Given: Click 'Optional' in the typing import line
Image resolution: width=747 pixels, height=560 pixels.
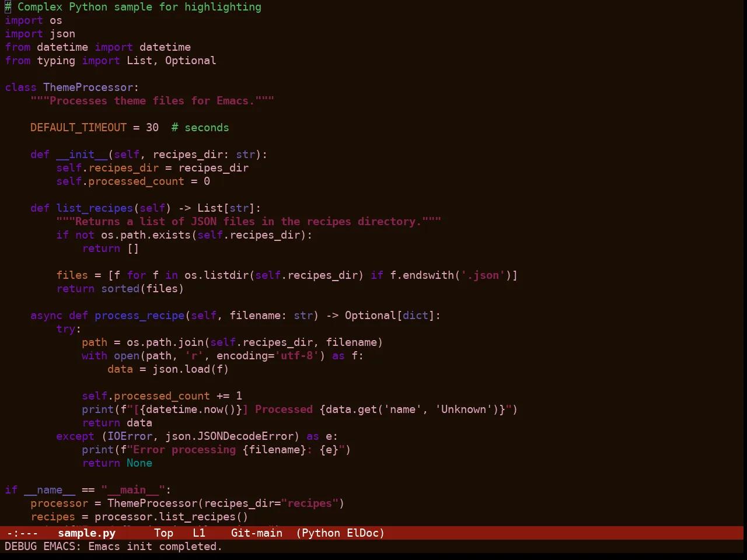Looking at the screenshot, I should [190, 61].
